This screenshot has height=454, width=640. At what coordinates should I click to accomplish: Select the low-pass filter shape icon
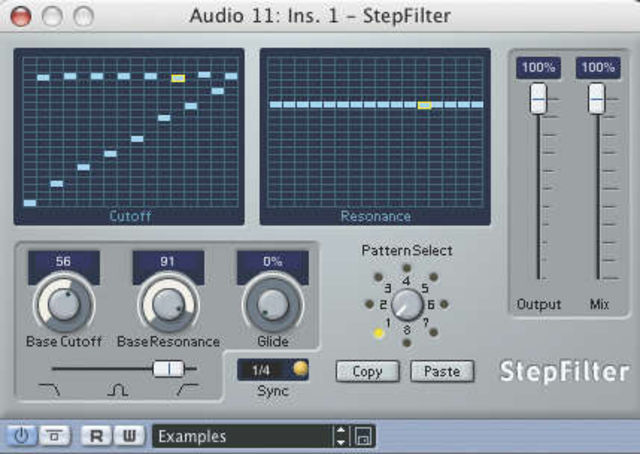pyautogui.click(x=49, y=390)
